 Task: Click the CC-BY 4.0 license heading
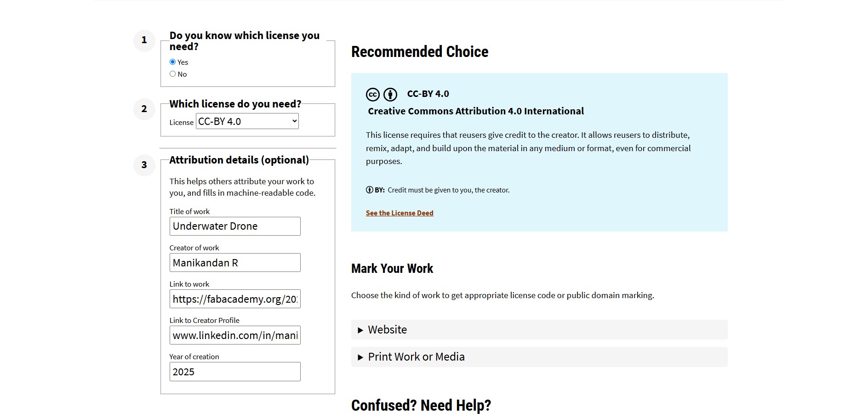[428, 94]
